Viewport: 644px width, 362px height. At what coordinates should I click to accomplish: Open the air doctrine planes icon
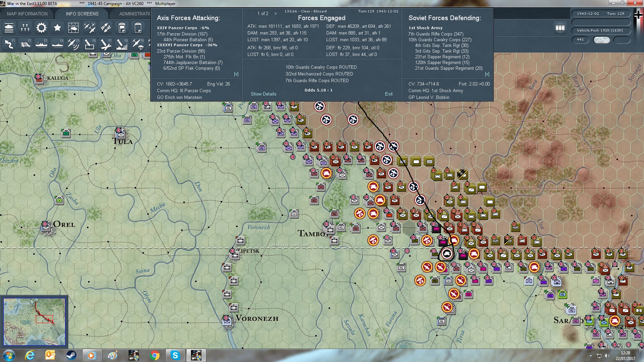[90, 28]
